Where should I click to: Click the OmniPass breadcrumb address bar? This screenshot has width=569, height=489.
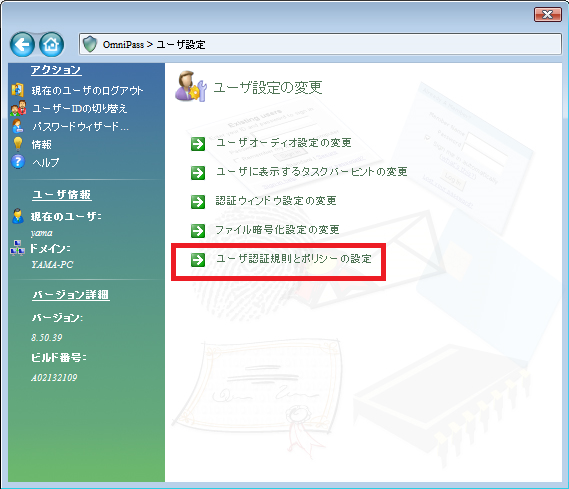pyautogui.click(x=320, y=44)
